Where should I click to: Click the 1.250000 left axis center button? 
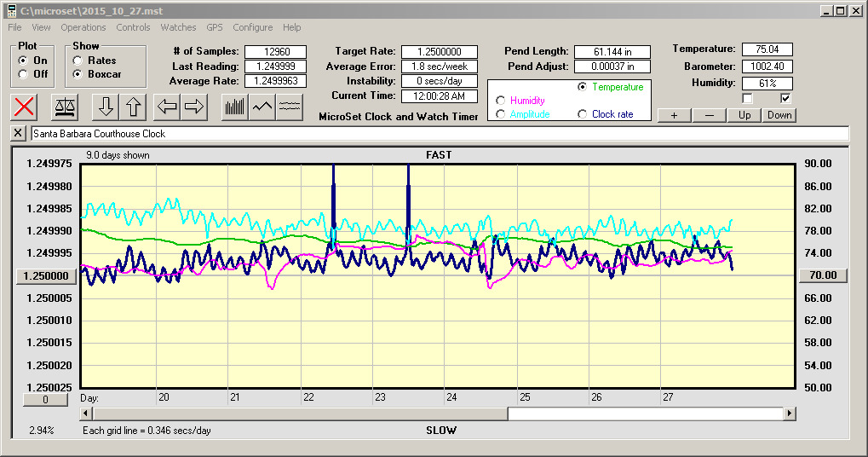(47, 276)
